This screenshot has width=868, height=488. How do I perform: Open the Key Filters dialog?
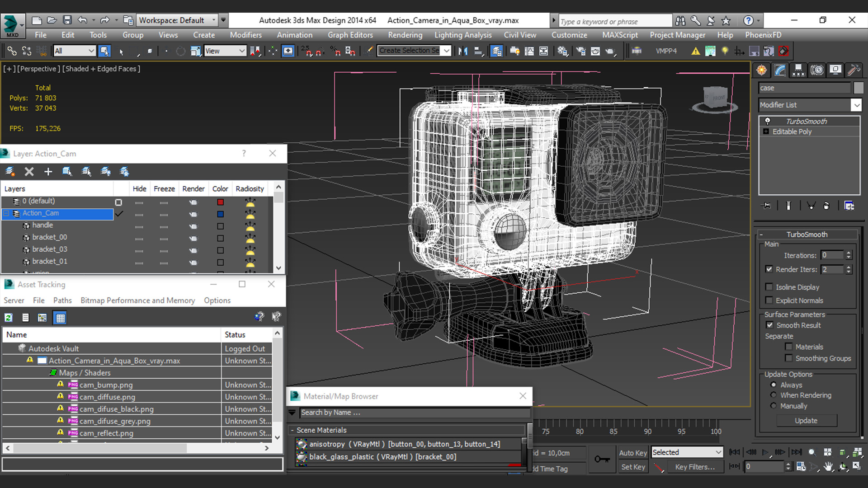[695, 467]
